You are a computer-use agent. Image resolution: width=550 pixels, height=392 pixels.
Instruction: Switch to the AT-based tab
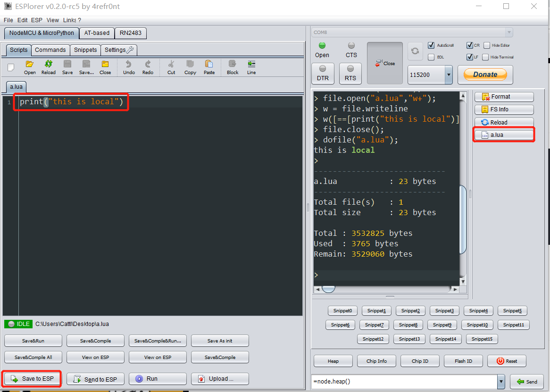tap(97, 33)
